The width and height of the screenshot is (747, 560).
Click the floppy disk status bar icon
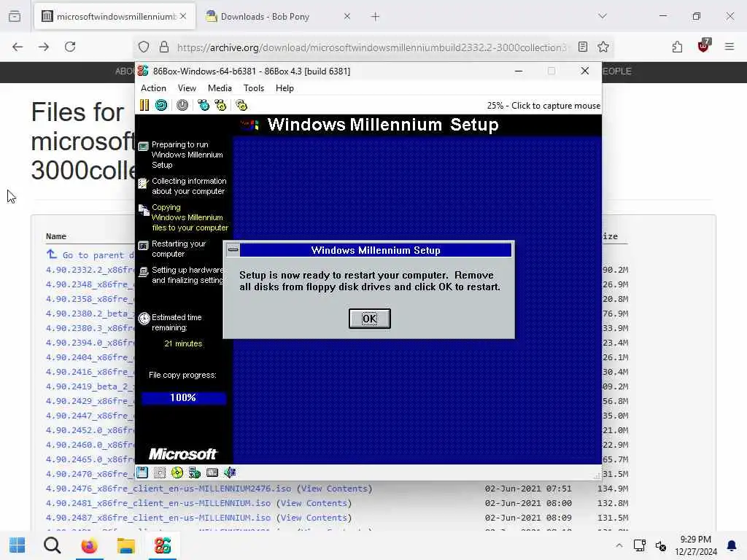142,472
